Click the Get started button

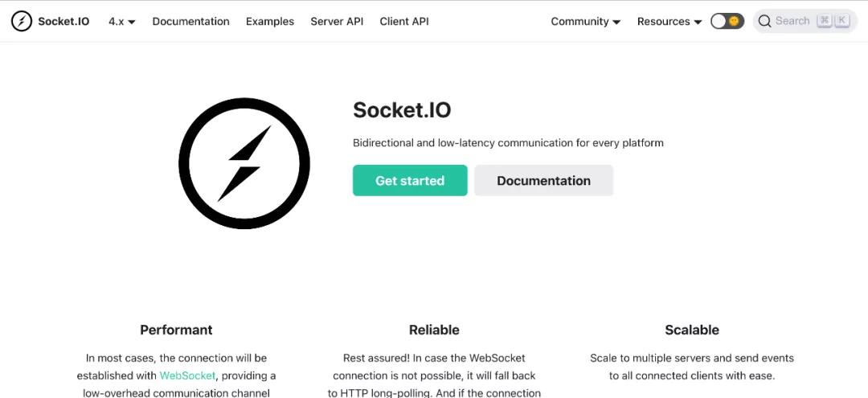(x=410, y=180)
